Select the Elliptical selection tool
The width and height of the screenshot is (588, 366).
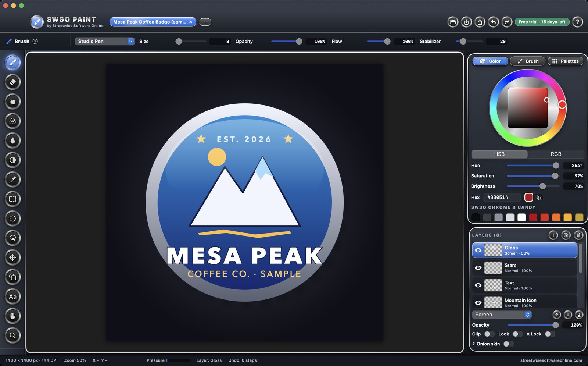point(12,218)
